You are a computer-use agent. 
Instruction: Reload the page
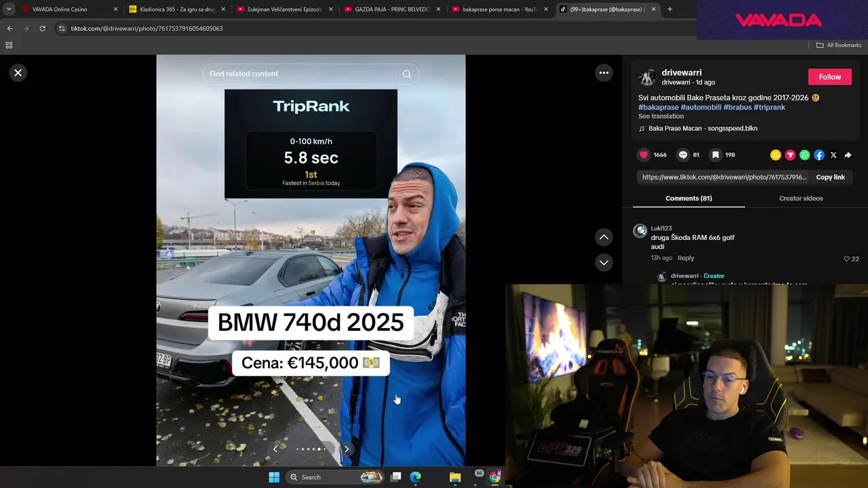pyautogui.click(x=42, y=28)
